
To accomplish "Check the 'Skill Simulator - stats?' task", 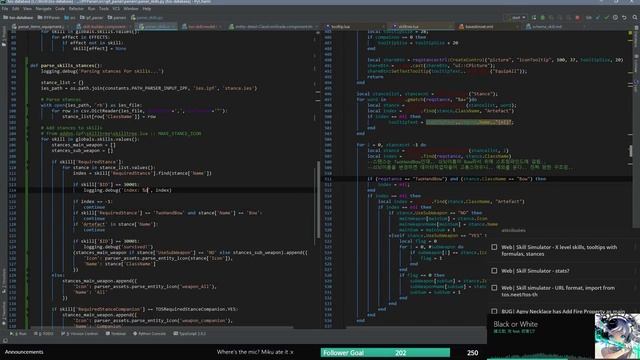I will [494, 271].
